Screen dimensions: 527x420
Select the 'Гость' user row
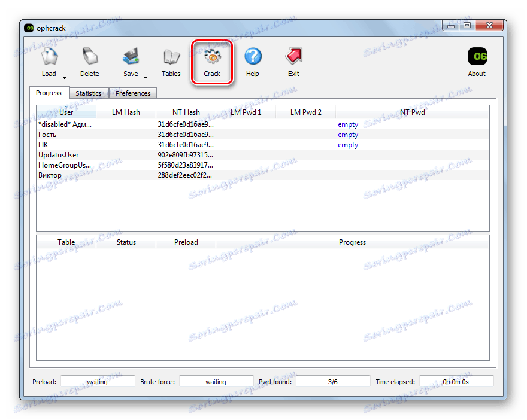tap(263, 135)
